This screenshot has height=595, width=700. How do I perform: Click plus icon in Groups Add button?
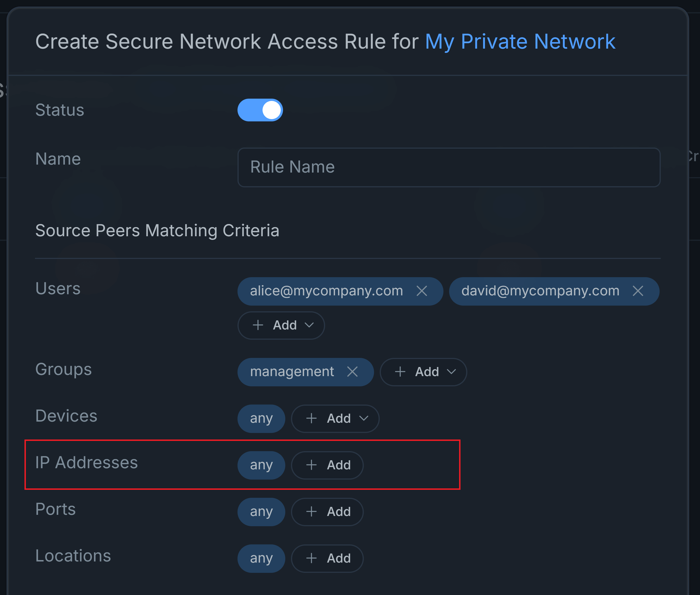click(x=400, y=372)
